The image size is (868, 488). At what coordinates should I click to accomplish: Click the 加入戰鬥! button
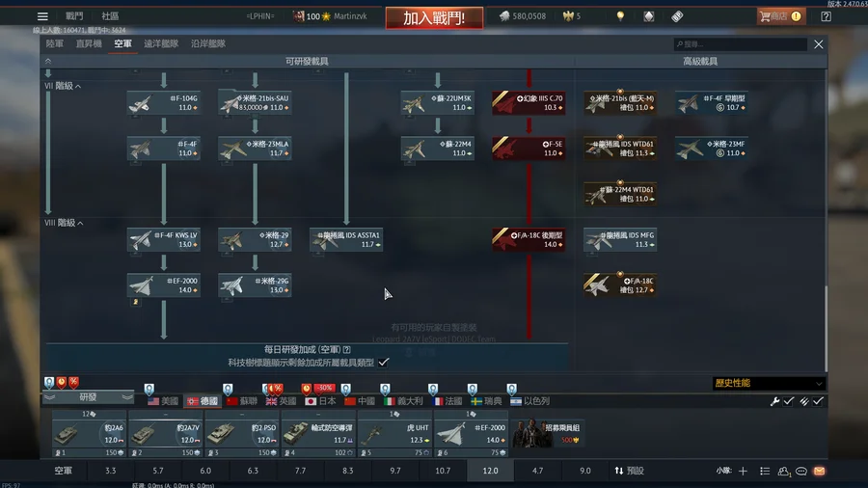tap(434, 18)
